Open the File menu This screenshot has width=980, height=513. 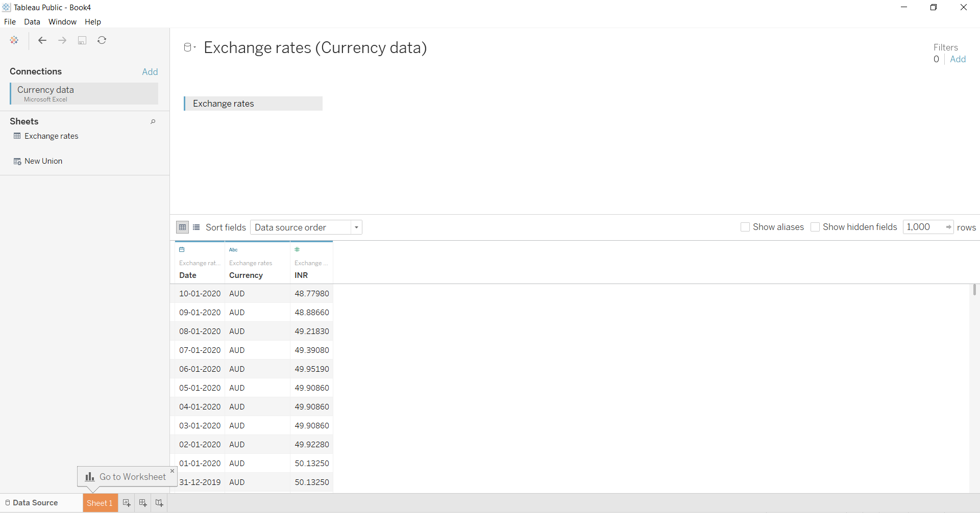10,22
